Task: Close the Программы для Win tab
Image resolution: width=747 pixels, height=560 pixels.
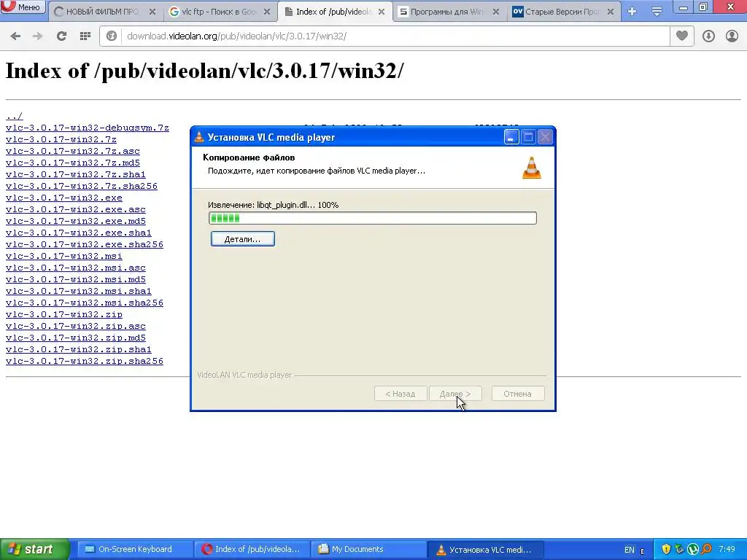Action: 496,12
